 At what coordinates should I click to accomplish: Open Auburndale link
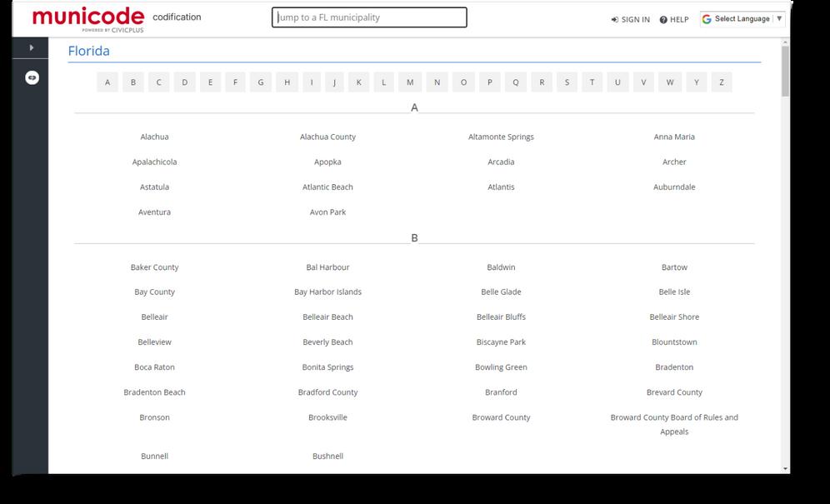pyautogui.click(x=674, y=187)
